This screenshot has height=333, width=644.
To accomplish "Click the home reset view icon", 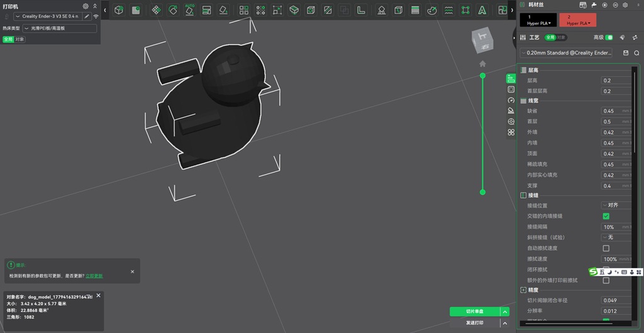I will 482,63.
